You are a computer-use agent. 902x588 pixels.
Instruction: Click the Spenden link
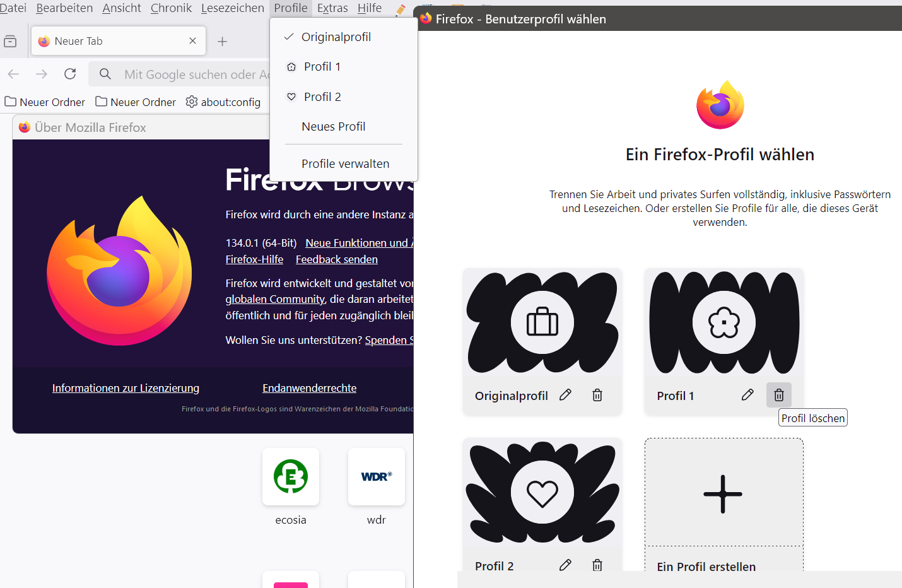[x=389, y=340]
